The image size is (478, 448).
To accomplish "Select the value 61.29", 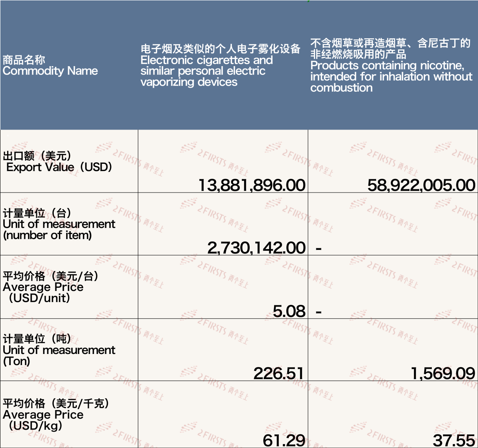I will coord(284,440).
